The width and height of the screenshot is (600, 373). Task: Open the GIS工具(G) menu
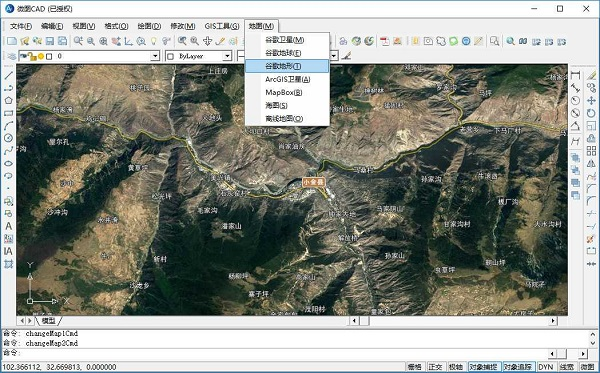pyautogui.click(x=222, y=26)
